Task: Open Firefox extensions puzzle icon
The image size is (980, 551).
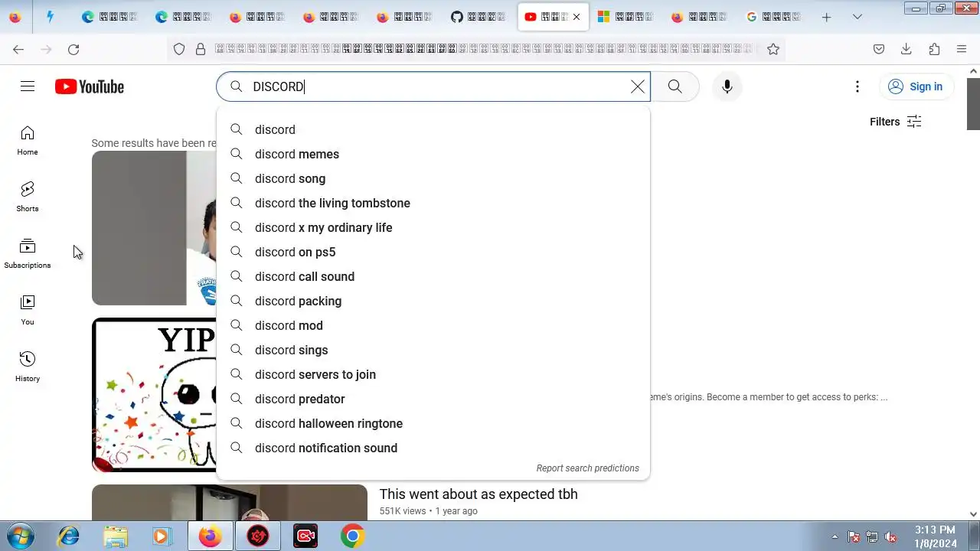Action: tap(934, 49)
